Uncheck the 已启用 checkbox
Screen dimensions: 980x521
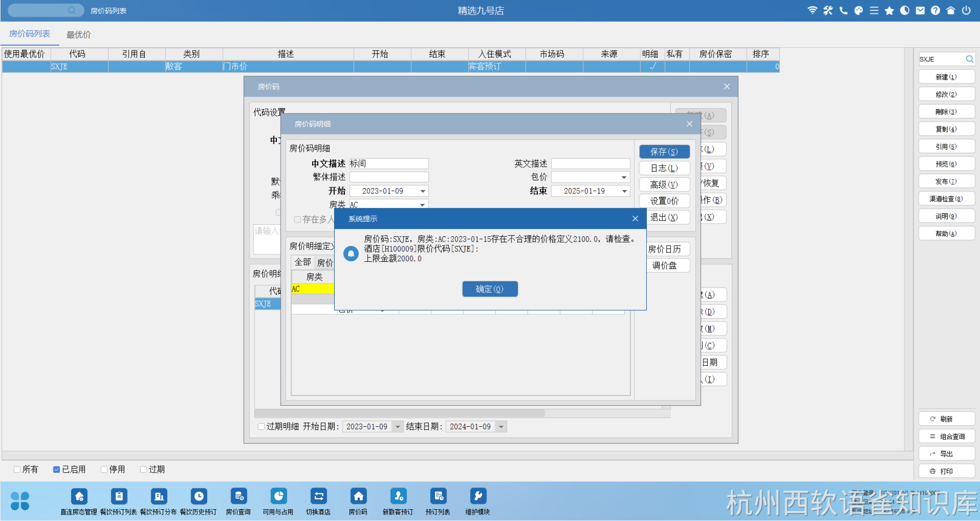(56, 469)
